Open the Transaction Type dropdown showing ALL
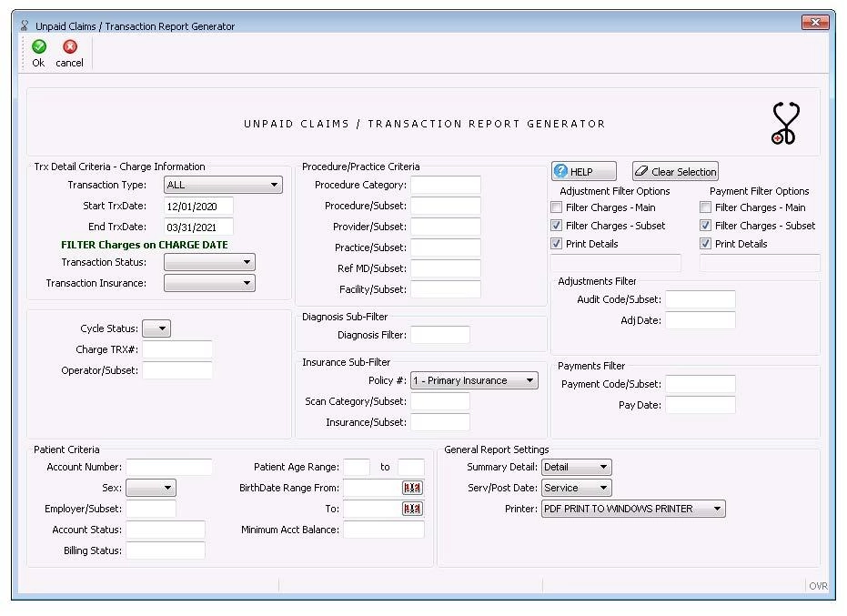Viewport: 847px width, 616px height. pyautogui.click(x=273, y=185)
